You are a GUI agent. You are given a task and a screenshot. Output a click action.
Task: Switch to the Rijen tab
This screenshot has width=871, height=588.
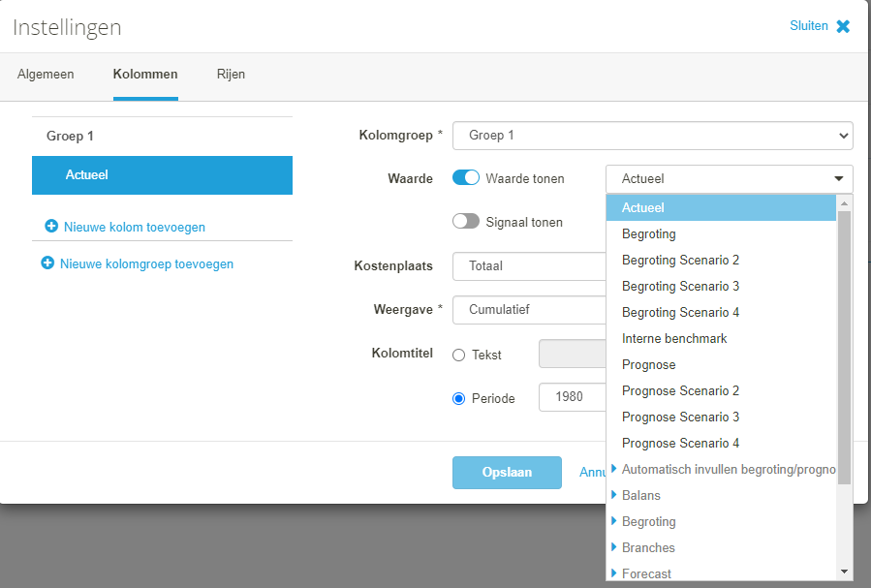232,75
